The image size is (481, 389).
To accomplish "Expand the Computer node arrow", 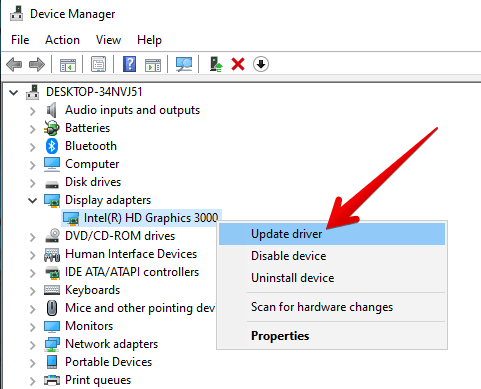I will (32, 165).
